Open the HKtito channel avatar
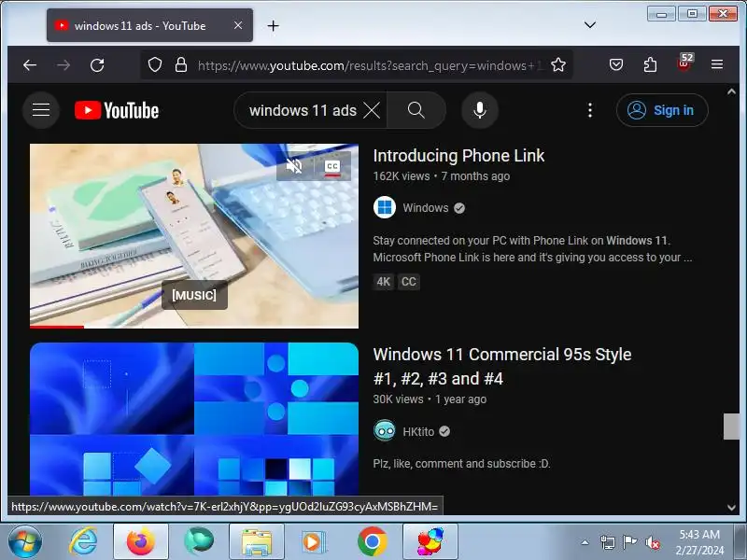Screen dimensions: 747x560 tap(385, 431)
